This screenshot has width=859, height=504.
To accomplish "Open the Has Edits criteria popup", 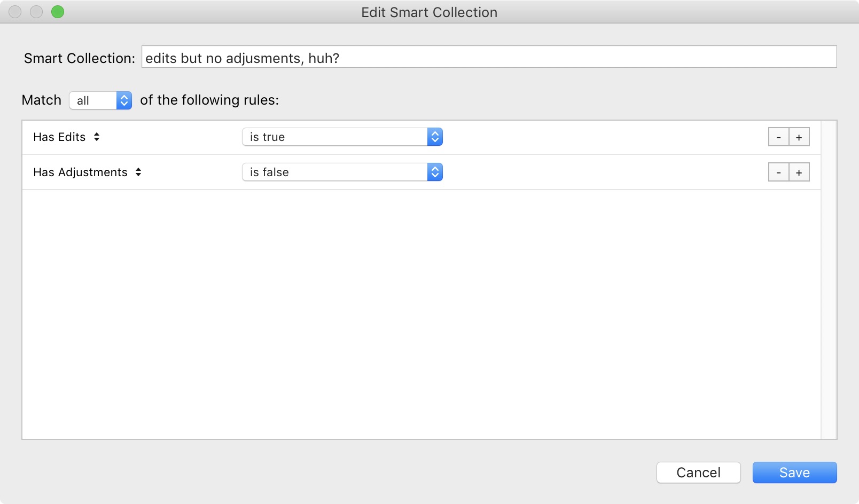I will (67, 137).
